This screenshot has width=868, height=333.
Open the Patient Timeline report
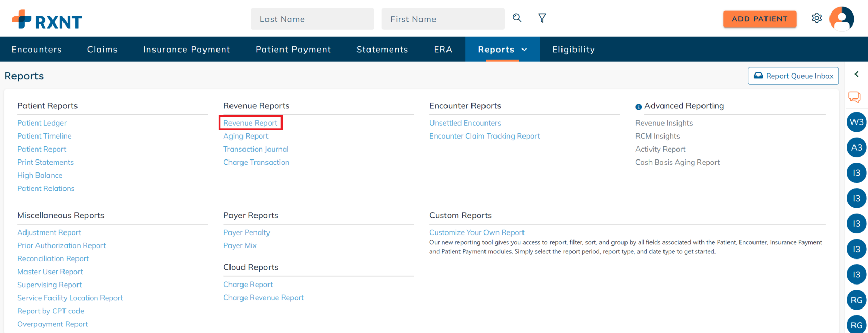click(44, 136)
